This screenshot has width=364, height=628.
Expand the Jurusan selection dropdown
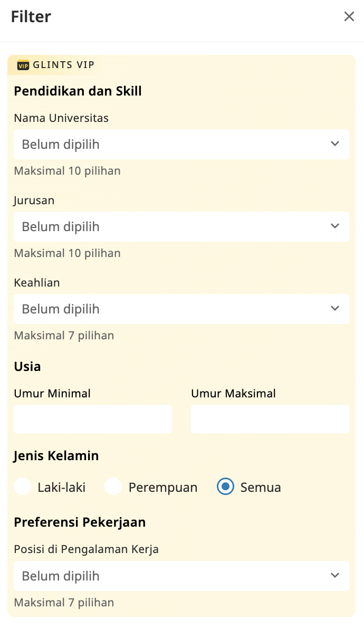click(x=181, y=226)
